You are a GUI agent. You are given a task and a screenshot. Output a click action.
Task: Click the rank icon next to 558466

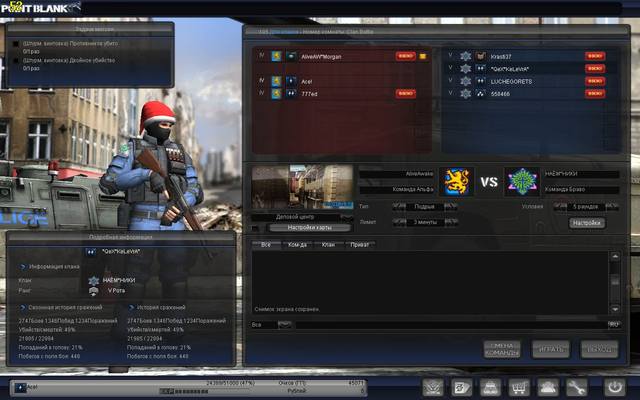point(481,94)
